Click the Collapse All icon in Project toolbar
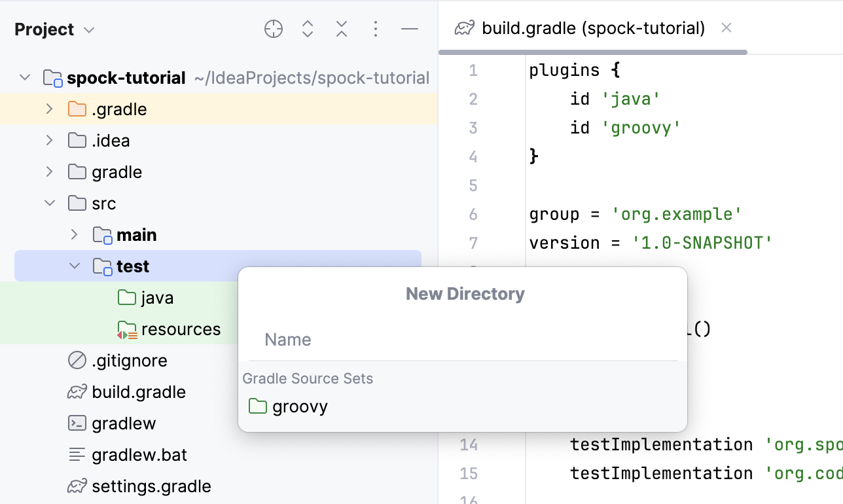 341,29
